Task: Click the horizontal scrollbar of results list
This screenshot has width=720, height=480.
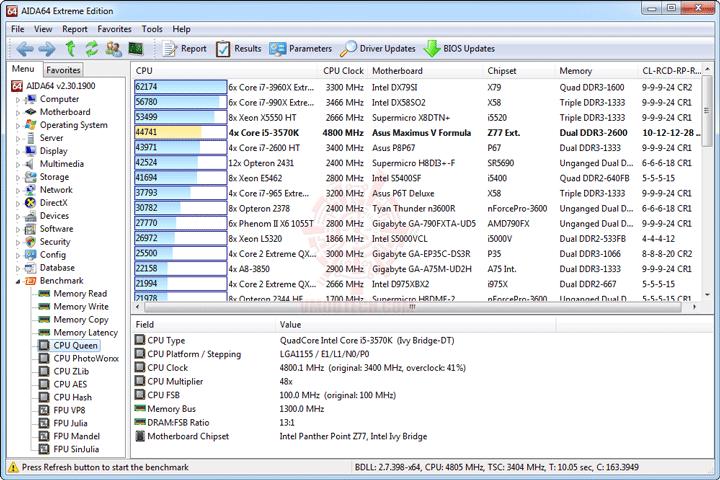Action: click(x=412, y=307)
